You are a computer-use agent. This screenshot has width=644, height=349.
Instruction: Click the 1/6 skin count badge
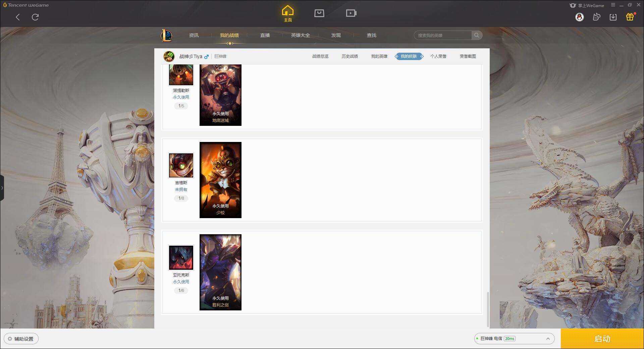point(181,291)
